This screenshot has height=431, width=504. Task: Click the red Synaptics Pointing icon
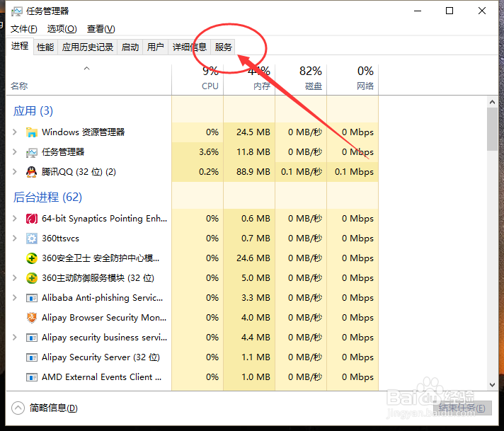coord(31,219)
